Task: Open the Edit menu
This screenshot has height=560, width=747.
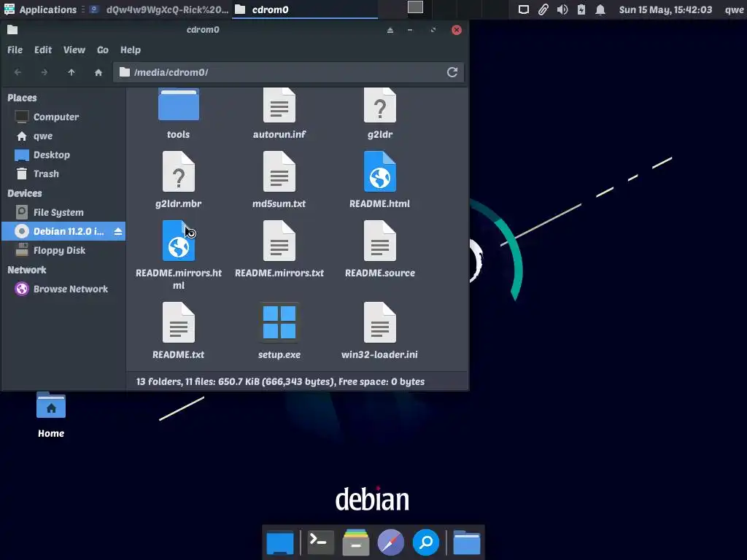Action: [x=43, y=50]
